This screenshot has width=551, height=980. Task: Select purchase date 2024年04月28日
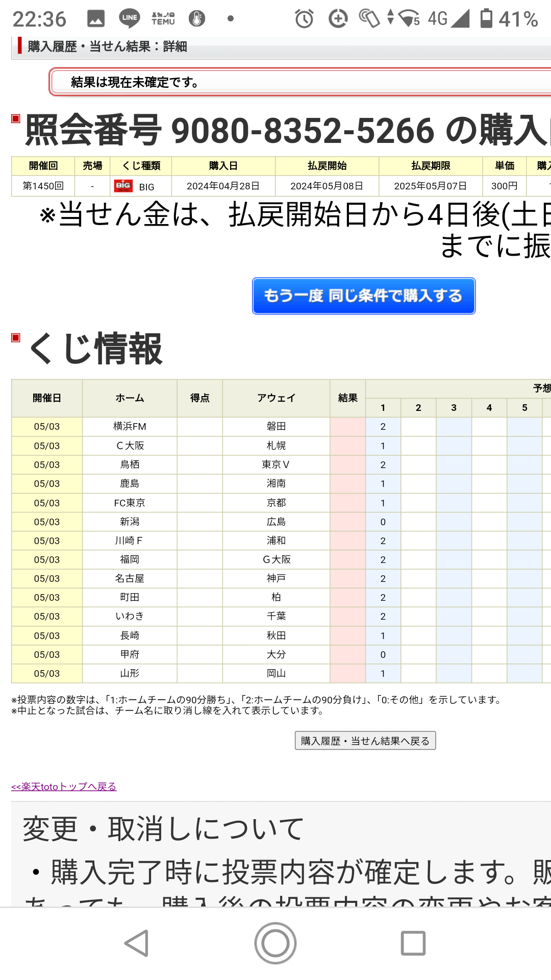point(223,186)
